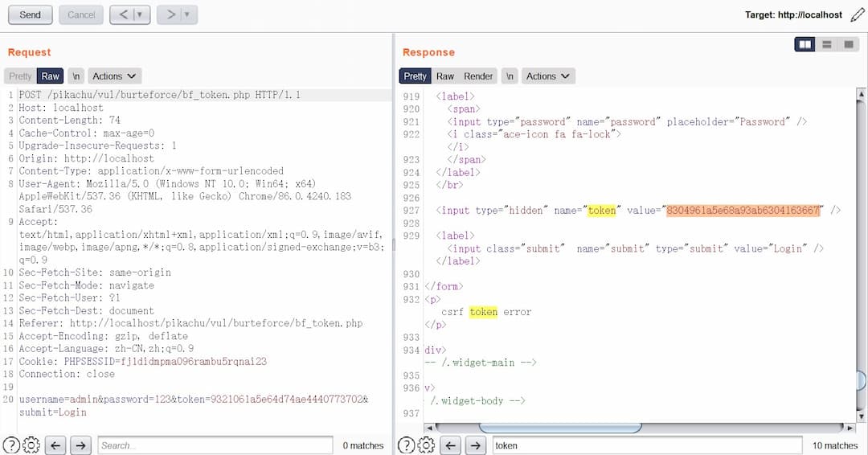Switch the Request view to Pretty tab
The width and height of the screenshot is (868, 455).
[x=20, y=76]
